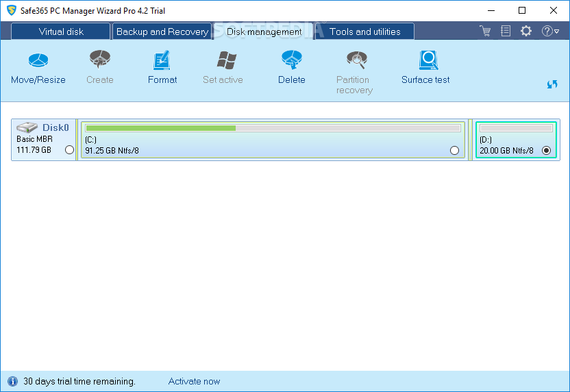The height and width of the screenshot is (392, 570).
Task: Switch to the Disk management tab
Action: (264, 32)
